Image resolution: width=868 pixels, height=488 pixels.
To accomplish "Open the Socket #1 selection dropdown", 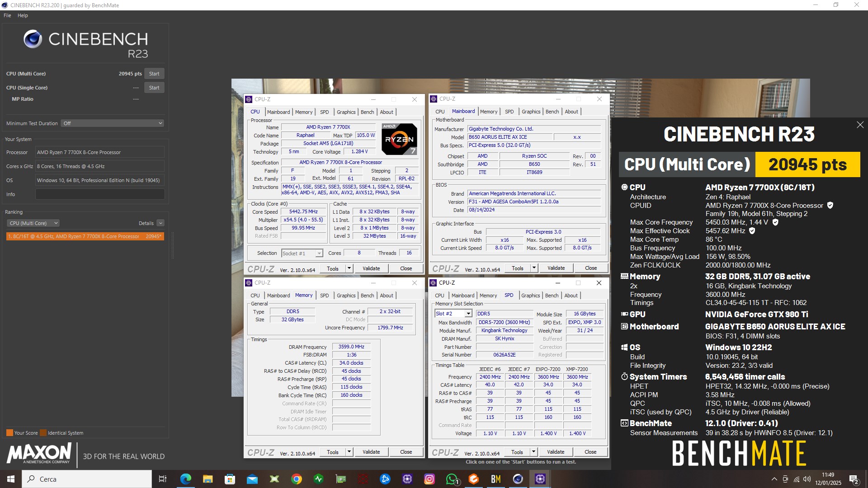I will pyautogui.click(x=302, y=253).
